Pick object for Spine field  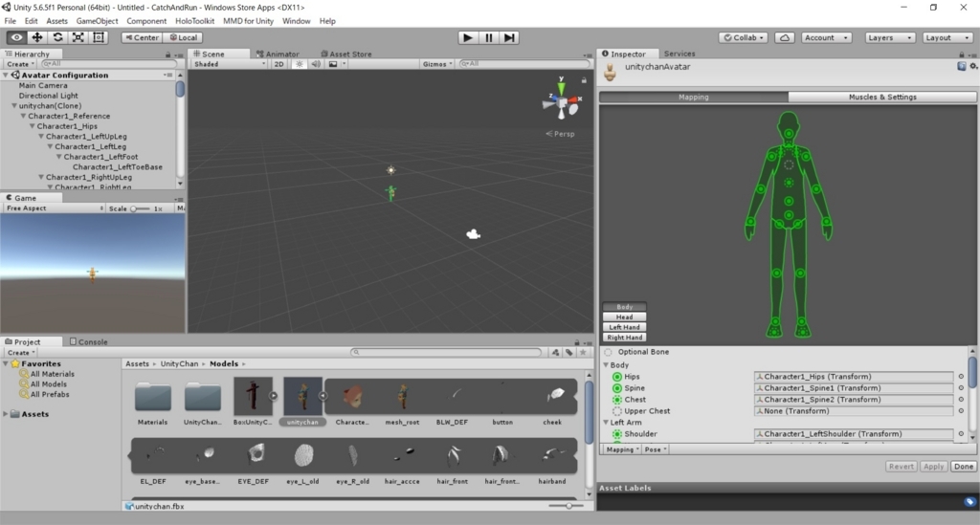click(961, 387)
